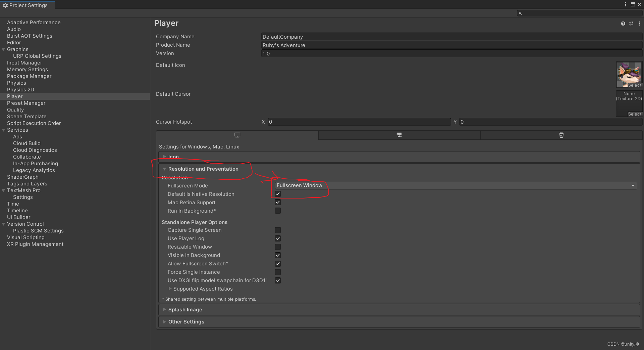Image resolution: width=644 pixels, height=350 pixels.
Task: Click the Project Settings gear icon
Action: pyautogui.click(x=5, y=5)
